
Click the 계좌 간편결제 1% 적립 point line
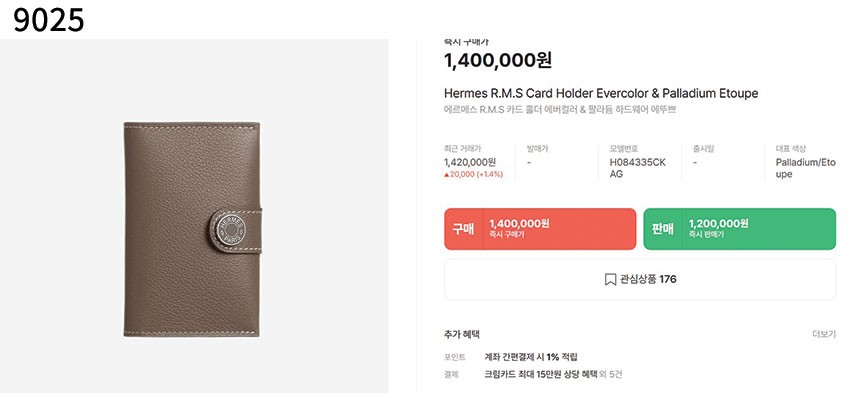point(531,357)
